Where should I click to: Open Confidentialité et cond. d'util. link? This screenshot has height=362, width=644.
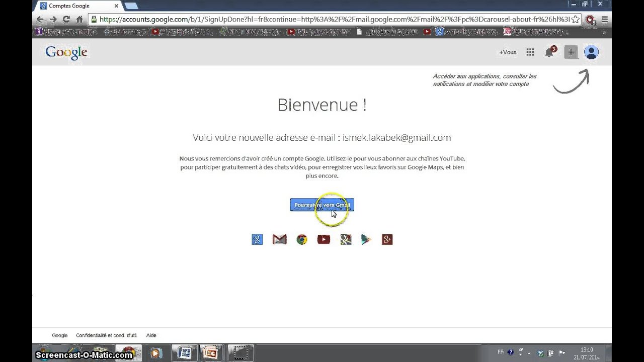click(x=107, y=335)
